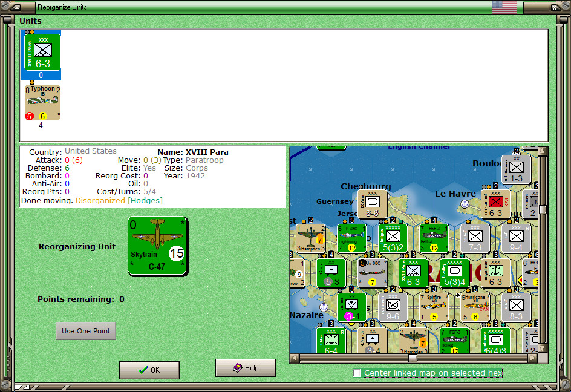Select the gray 7-3 infantry counter

point(475,238)
